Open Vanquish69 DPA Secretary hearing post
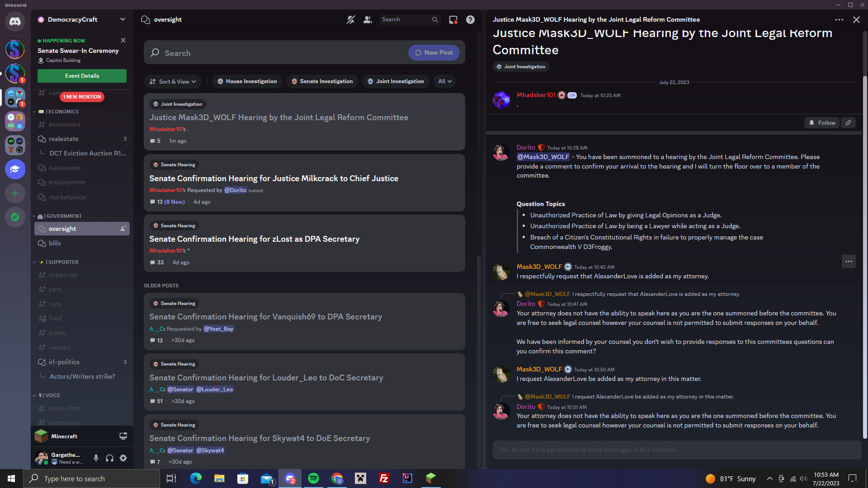This screenshot has width=868, height=488. click(x=304, y=321)
